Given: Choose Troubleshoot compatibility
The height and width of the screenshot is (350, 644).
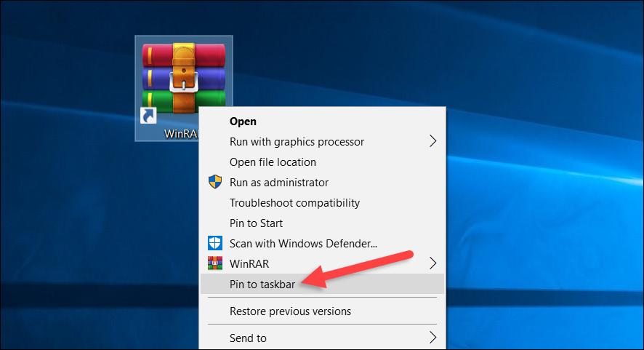Looking at the screenshot, I should 323,203.
